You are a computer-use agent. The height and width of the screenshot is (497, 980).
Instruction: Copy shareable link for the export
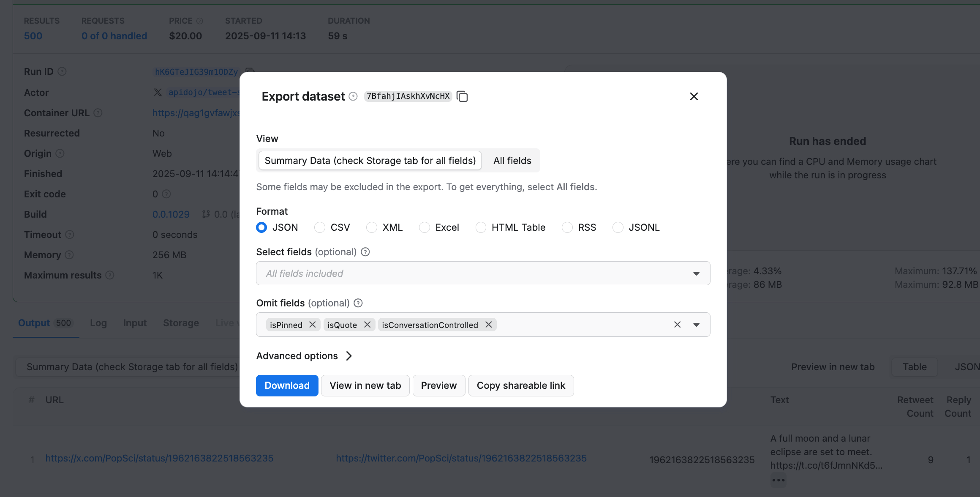coord(521,385)
